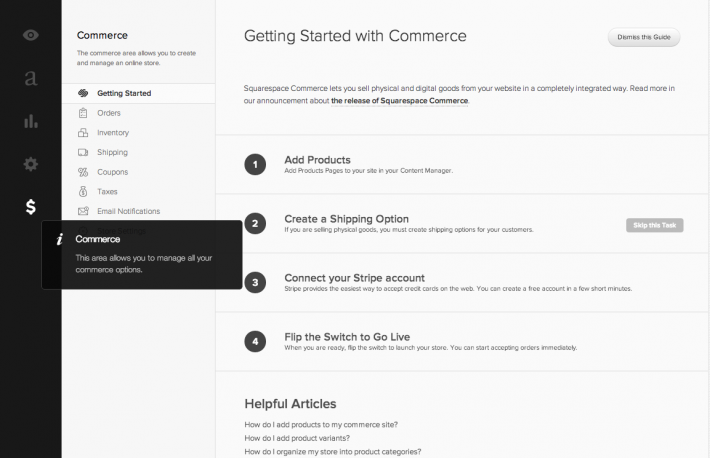Click the Inventory box icon
Viewport: 710px width, 458px height.
point(83,132)
